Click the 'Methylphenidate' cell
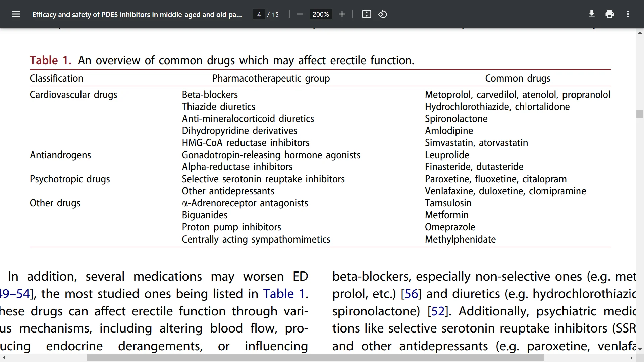The height and width of the screenshot is (362, 644). tap(460, 239)
